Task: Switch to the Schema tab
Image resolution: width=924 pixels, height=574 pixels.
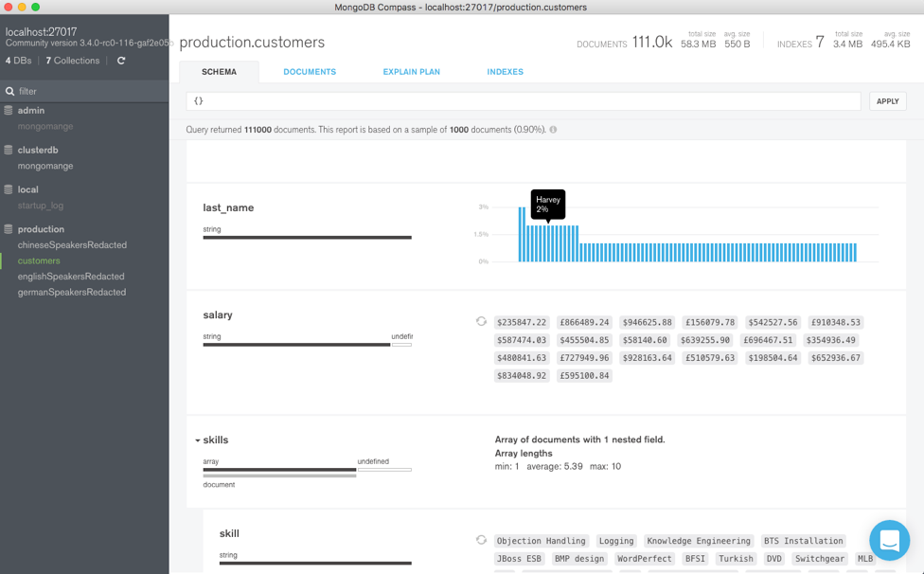Action: click(220, 72)
